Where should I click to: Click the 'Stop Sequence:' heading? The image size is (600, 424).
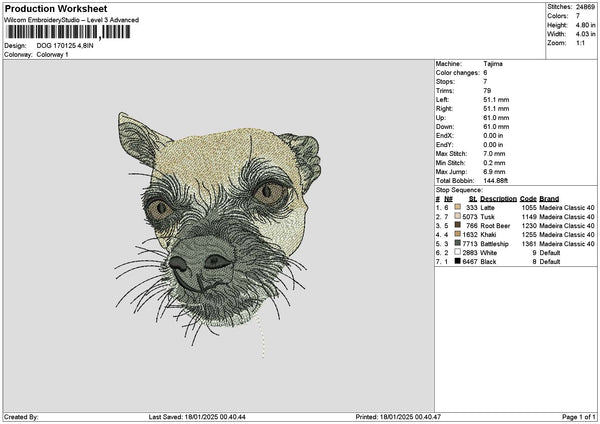[459, 190]
